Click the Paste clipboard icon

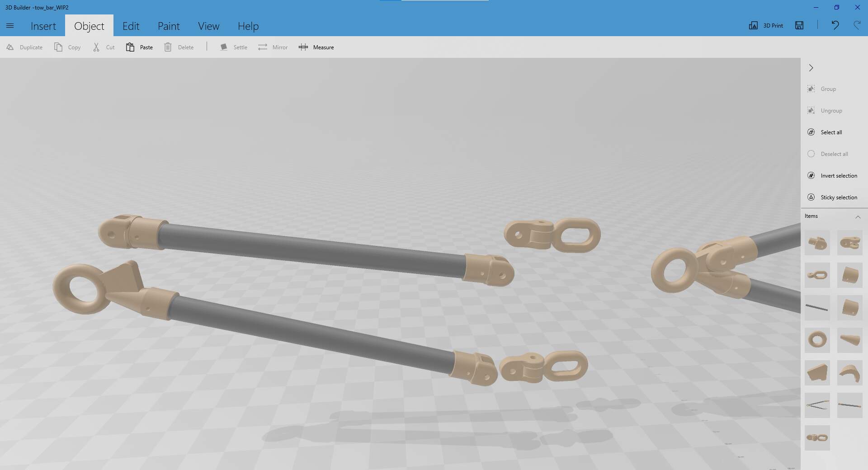click(130, 47)
